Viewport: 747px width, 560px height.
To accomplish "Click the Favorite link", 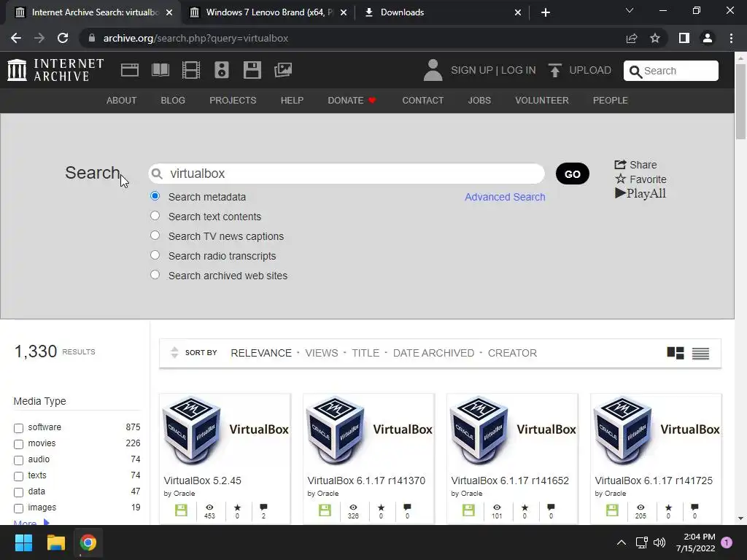I will pyautogui.click(x=640, y=179).
